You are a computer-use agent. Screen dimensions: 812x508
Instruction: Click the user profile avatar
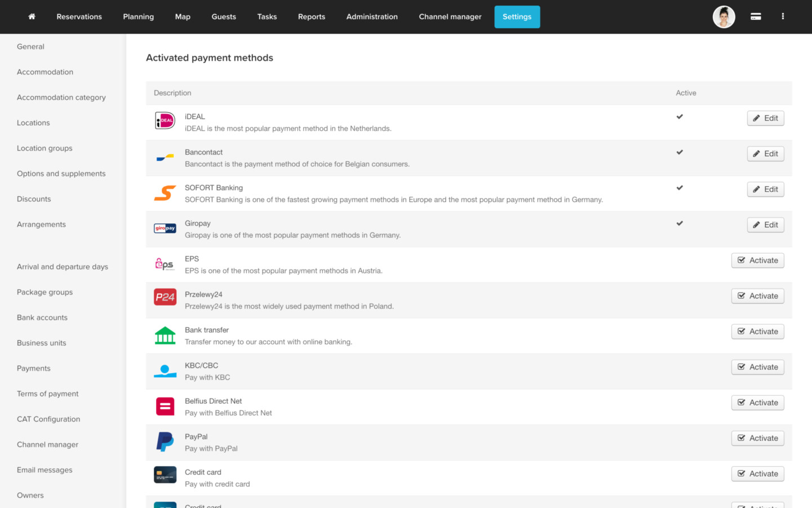coord(724,17)
